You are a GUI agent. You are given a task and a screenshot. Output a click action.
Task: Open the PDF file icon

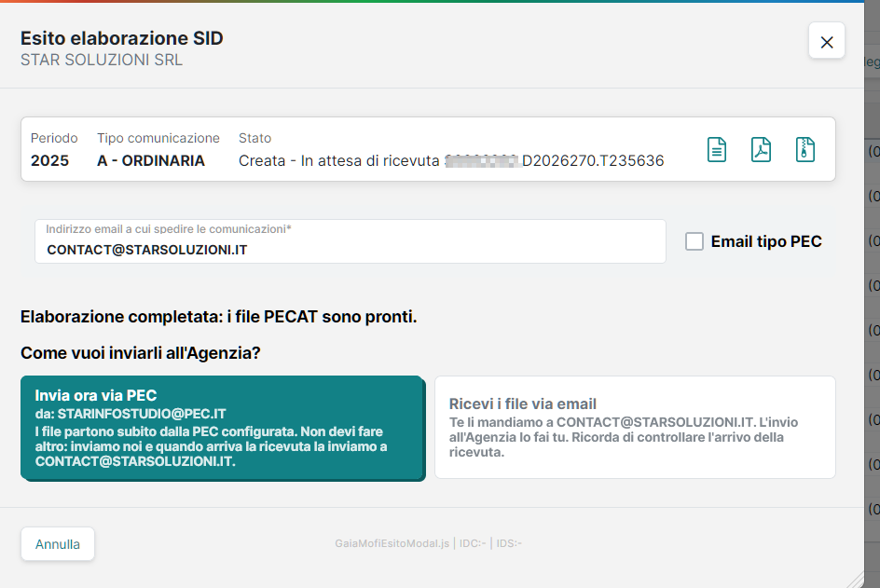pos(761,150)
